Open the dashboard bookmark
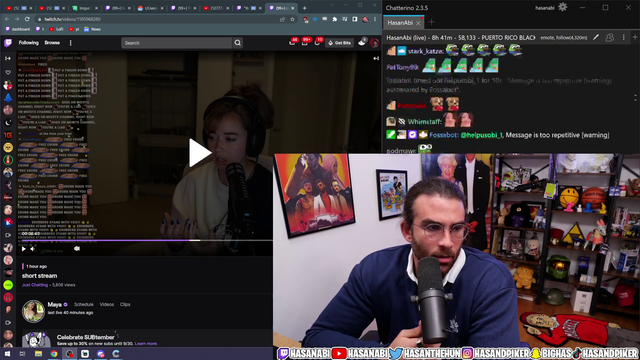The width and height of the screenshot is (640, 360). pos(18,29)
